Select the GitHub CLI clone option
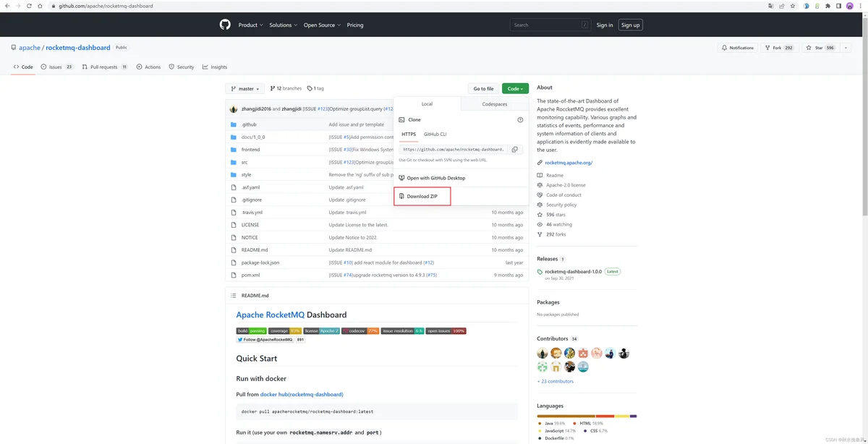868x444 pixels. coord(435,135)
